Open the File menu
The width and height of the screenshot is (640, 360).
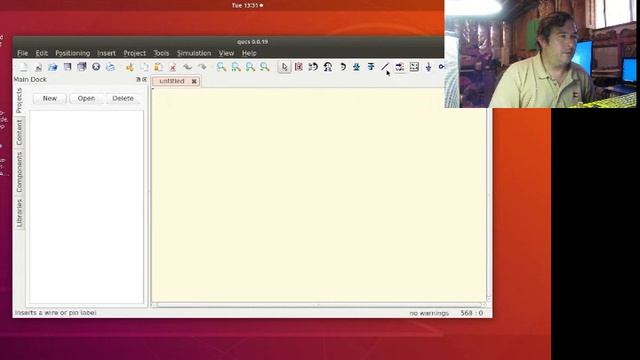(x=22, y=53)
